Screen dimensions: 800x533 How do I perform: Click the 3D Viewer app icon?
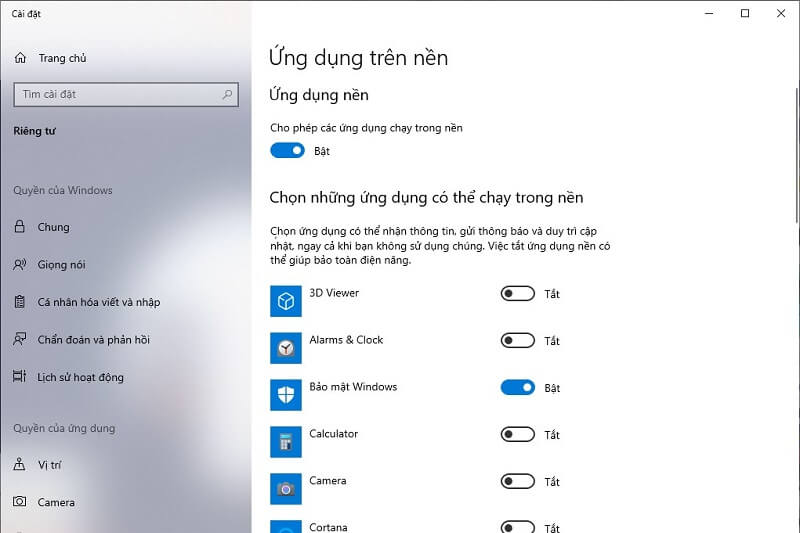point(286,301)
